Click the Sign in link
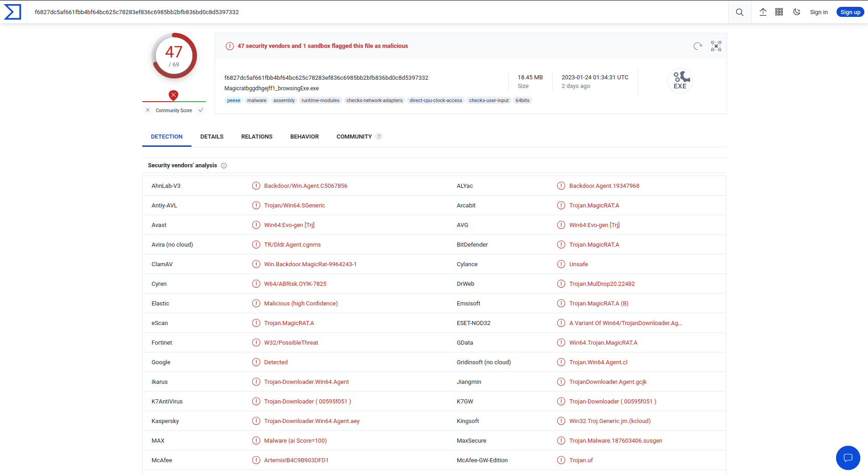The width and height of the screenshot is (868, 475). (x=819, y=12)
